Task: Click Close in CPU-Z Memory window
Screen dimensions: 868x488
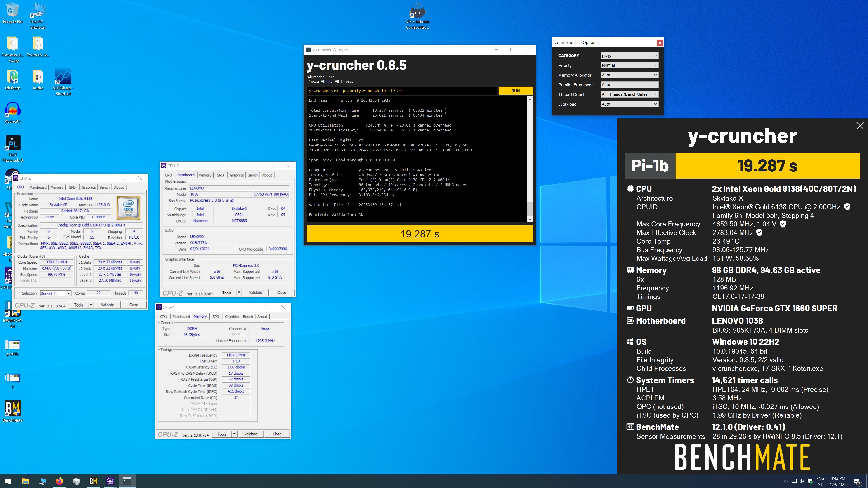Action: [x=277, y=434]
